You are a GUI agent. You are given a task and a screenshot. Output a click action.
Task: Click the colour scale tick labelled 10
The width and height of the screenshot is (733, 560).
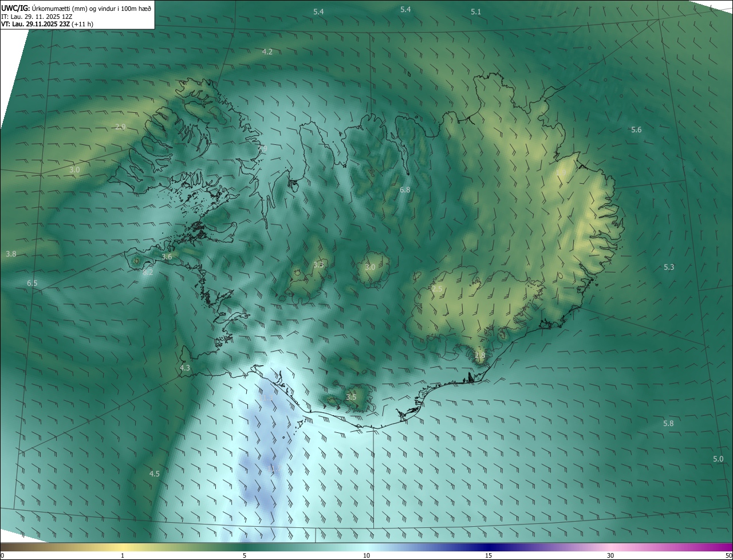(366, 556)
